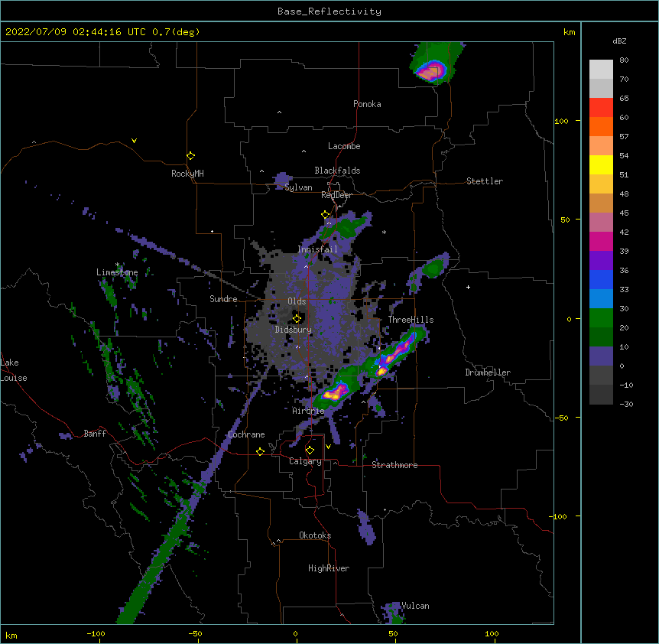The image size is (659, 644).
Task: Click the 50 tick on the vertical axis
Action: coord(565,220)
